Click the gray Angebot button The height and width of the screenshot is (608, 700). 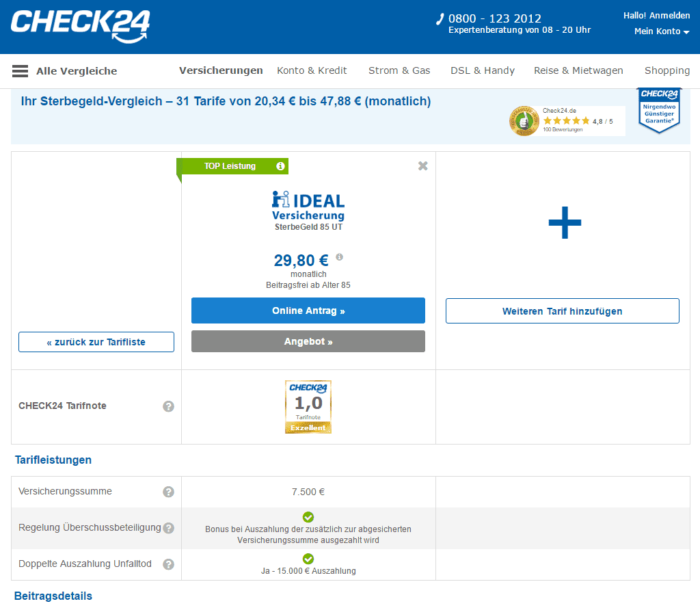[308, 341]
